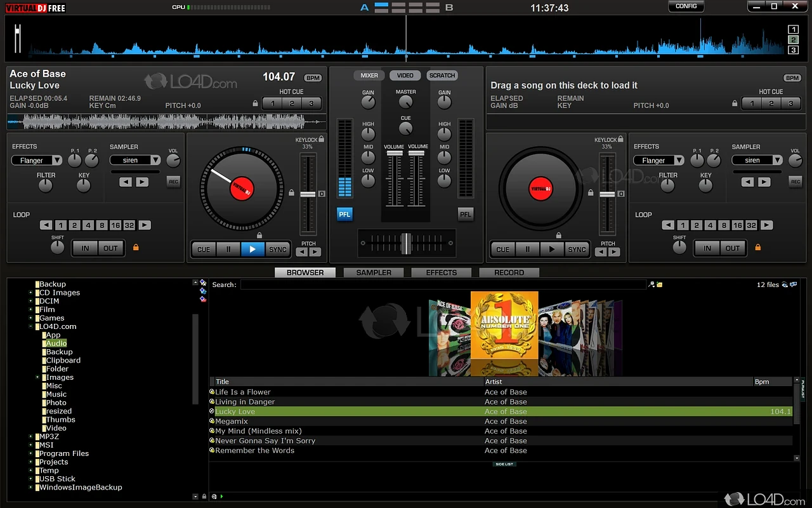Click the right deck CUE button
This screenshot has height=508, width=812.
[x=503, y=250]
